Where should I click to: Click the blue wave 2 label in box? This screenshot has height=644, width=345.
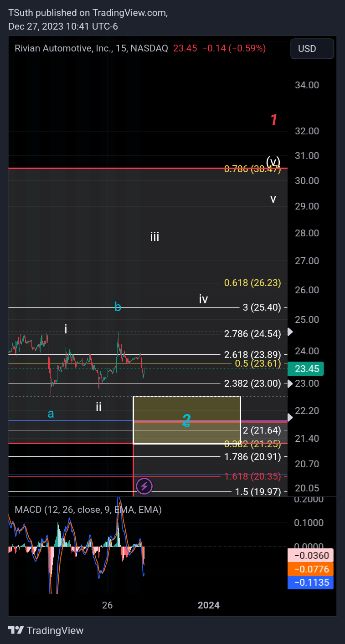pyautogui.click(x=186, y=420)
